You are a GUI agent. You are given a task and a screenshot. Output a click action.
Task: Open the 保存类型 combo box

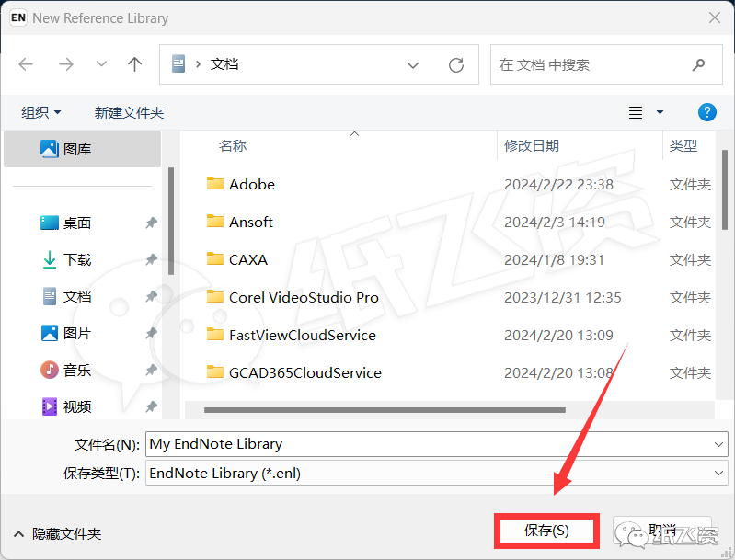pos(436,473)
